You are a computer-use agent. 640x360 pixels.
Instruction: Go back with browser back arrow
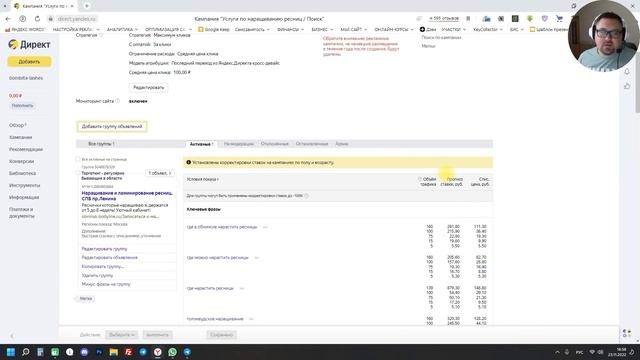click(x=8, y=19)
